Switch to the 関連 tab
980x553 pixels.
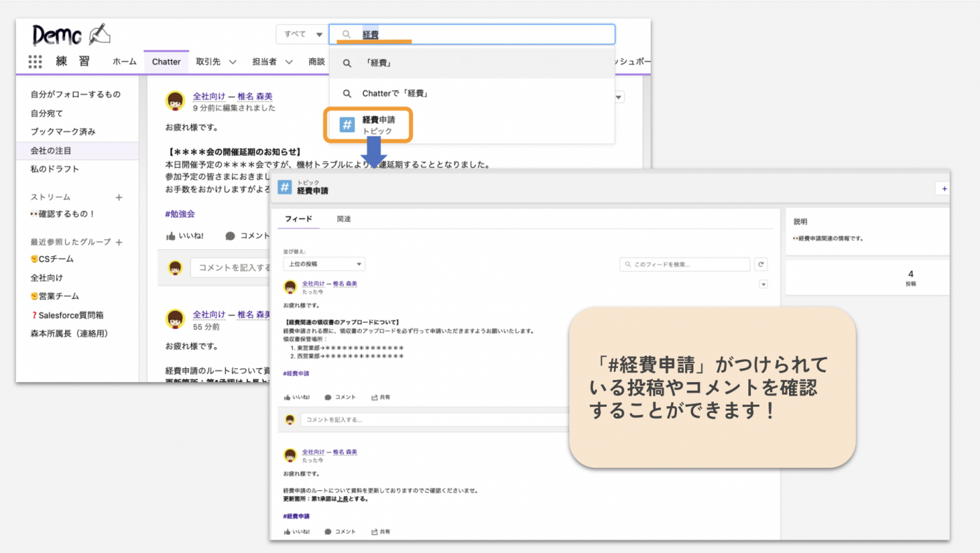pyautogui.click(x=344, y=219)
